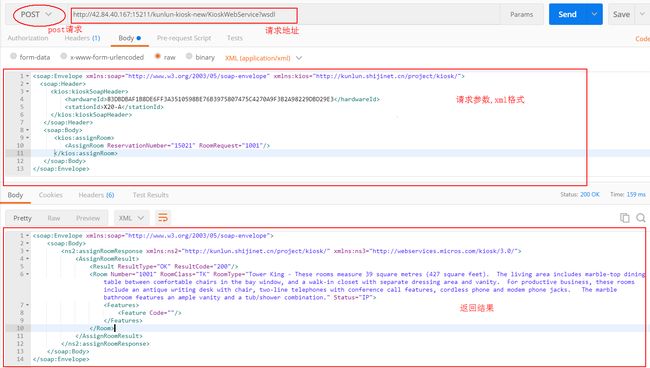This screenshot has width=650, height=368.
Task: Collapse request line 1 soap:Envelope fold arrow
Action: (x=28, y=76)
